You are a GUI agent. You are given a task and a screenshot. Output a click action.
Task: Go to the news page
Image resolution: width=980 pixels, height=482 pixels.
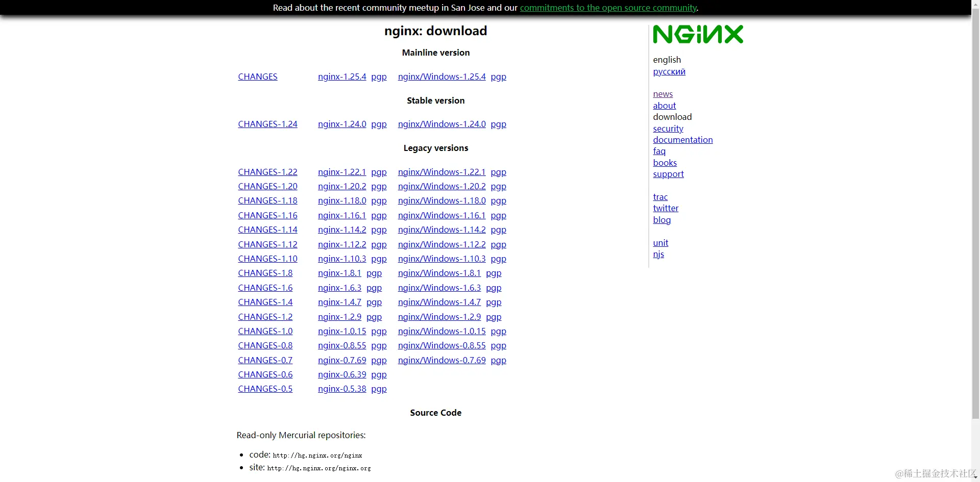point(663,94)
